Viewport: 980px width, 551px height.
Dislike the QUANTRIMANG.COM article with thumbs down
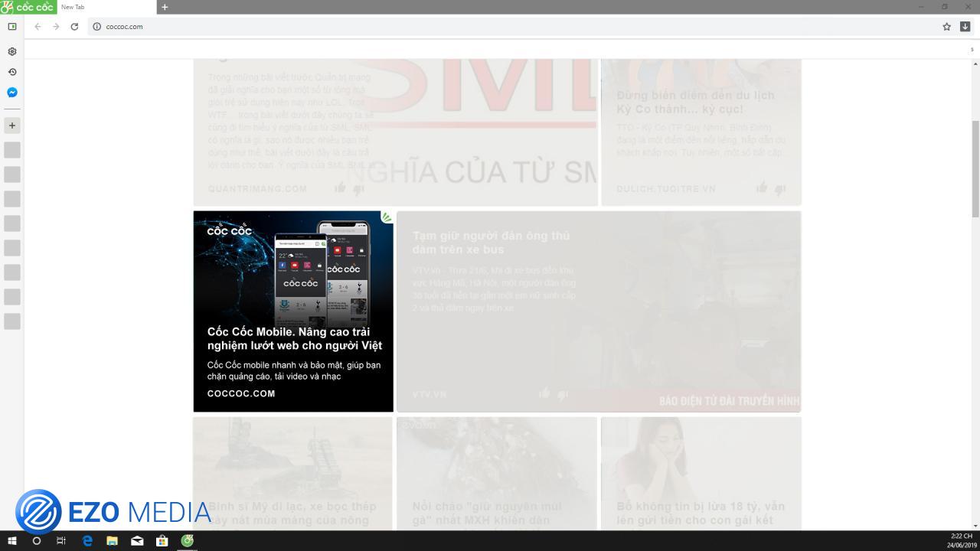tap(359, 189)
